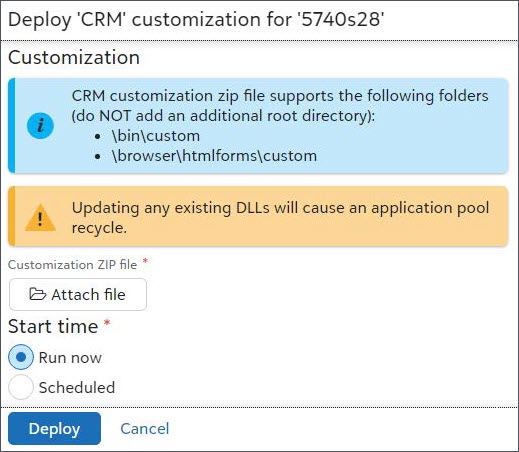Cancel the customization deployment
The height and width of the screenshot is (452, 519).
click(x=145, y=429)
